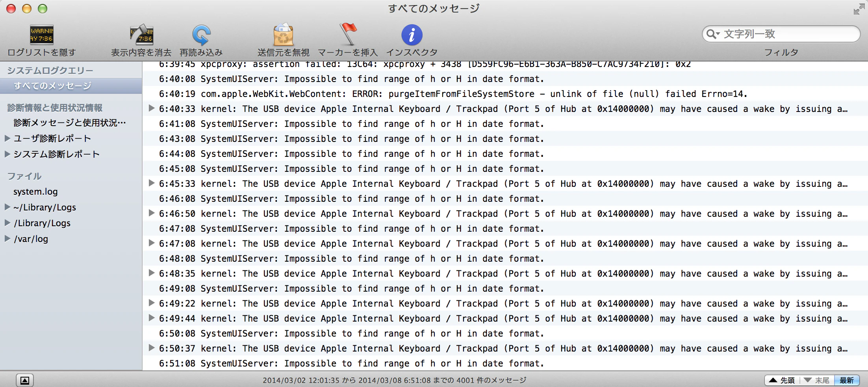This screenshot has height=387, width=868.
Task: Click the 診断情報と使用状況情報 header
Action: (x=55, y=108)
